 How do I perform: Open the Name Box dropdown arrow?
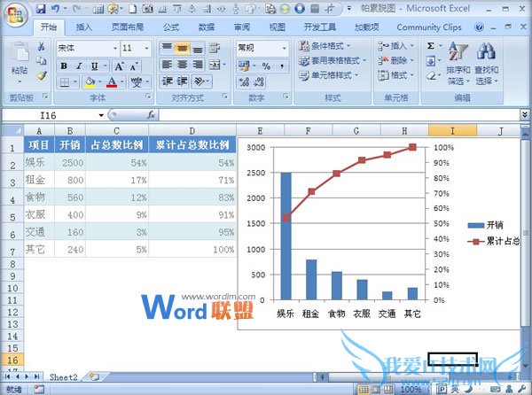pyautogui.click(x=101, y=115)
